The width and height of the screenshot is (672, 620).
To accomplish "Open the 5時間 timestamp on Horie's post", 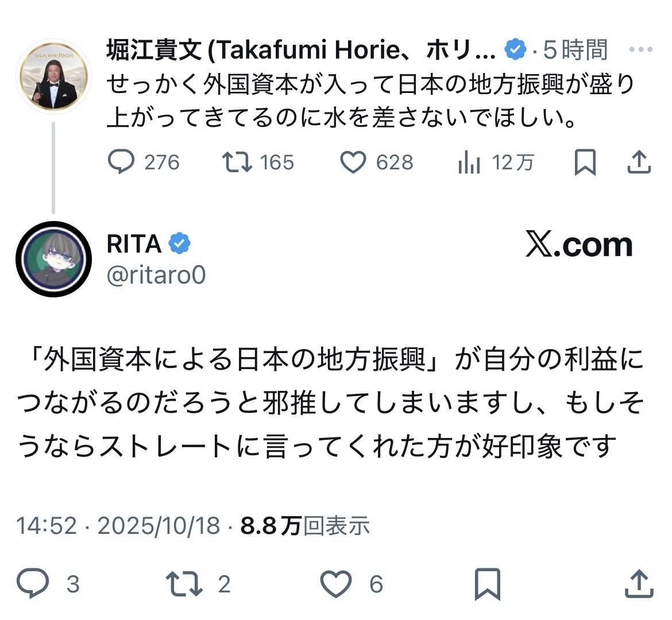I will (x=575, y=51).
